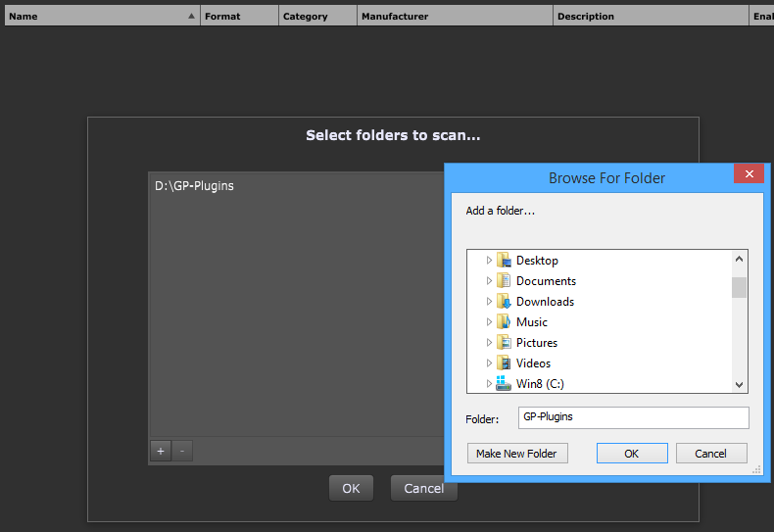Click the Win8 (C:) drive icon
The height and width of the screenshot is (532, 774).
pyautogui.click(x=504, y=383)
